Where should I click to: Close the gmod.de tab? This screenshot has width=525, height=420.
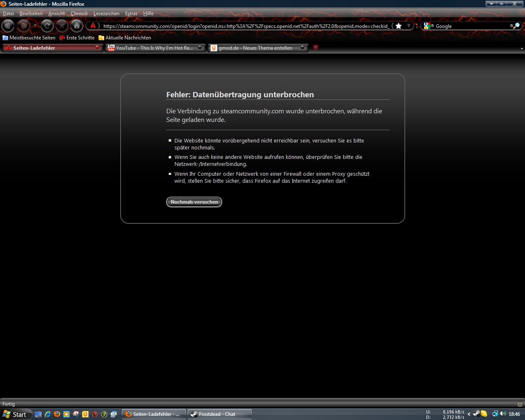(302, 48)
